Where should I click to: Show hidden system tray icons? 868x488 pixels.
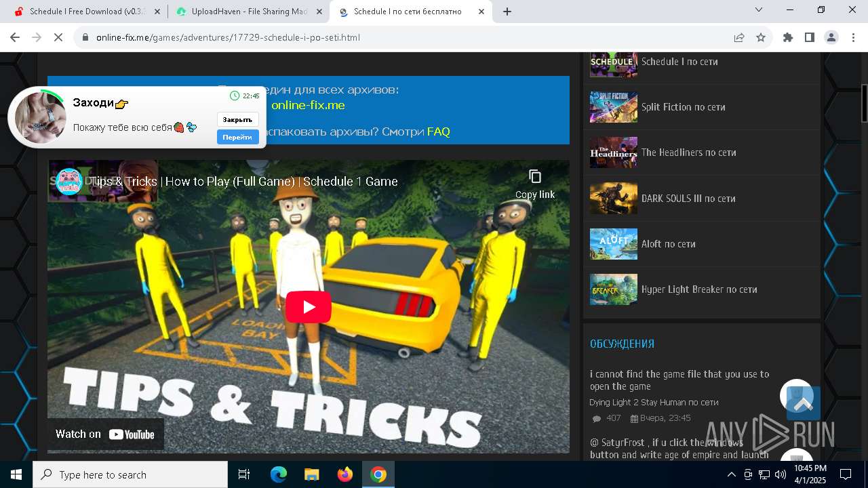(731, 474)
